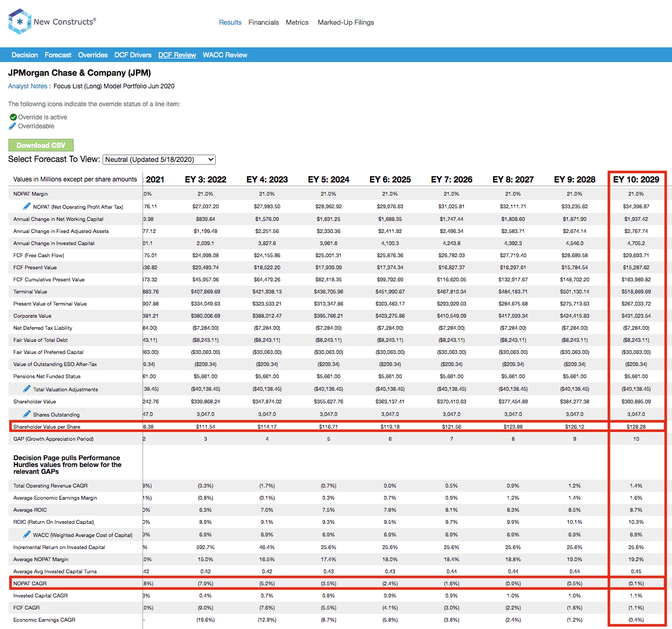This screenshot has width=672, height=629.
Task: Click the Value of Outstanding ESO After-Tax label
Action: [x=55, y=364]
